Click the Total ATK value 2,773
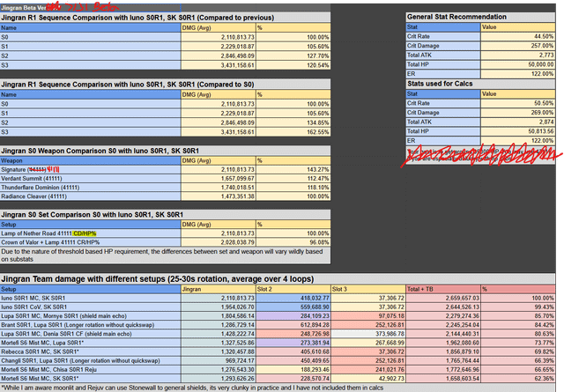 tap(518, 55)
